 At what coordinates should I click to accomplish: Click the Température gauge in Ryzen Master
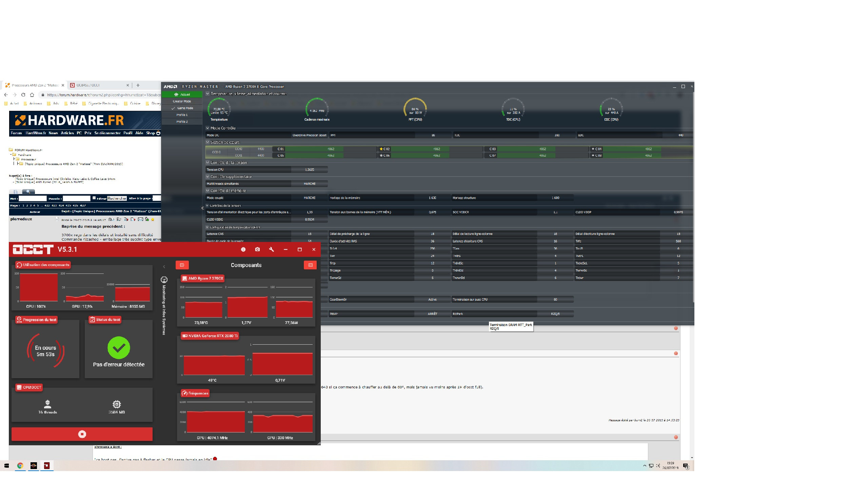(219, 109)
